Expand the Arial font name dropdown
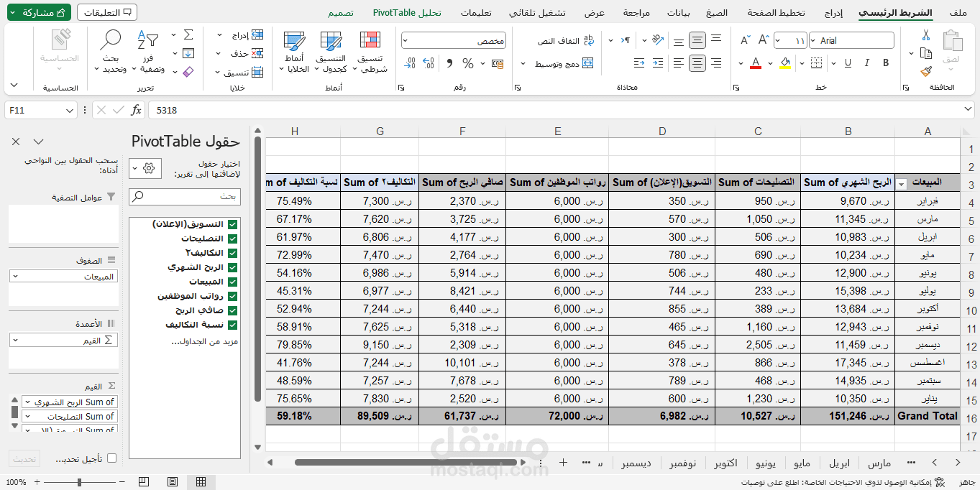Screen dimensions: 980x490 (814, 41)
